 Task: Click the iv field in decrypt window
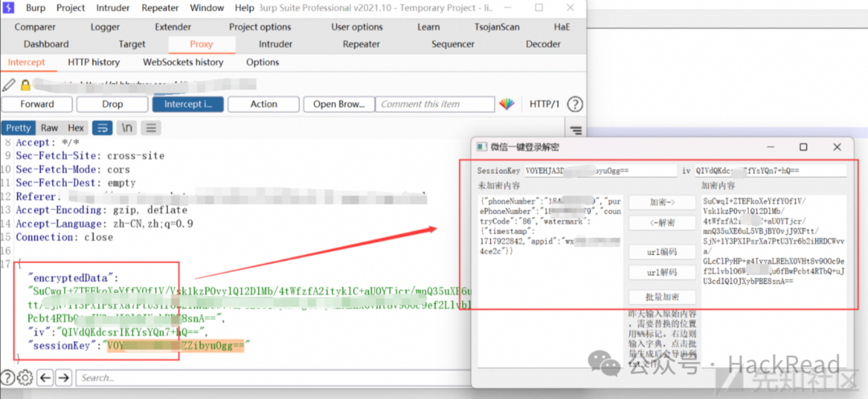pyautogui.click(x=771, y=171)
